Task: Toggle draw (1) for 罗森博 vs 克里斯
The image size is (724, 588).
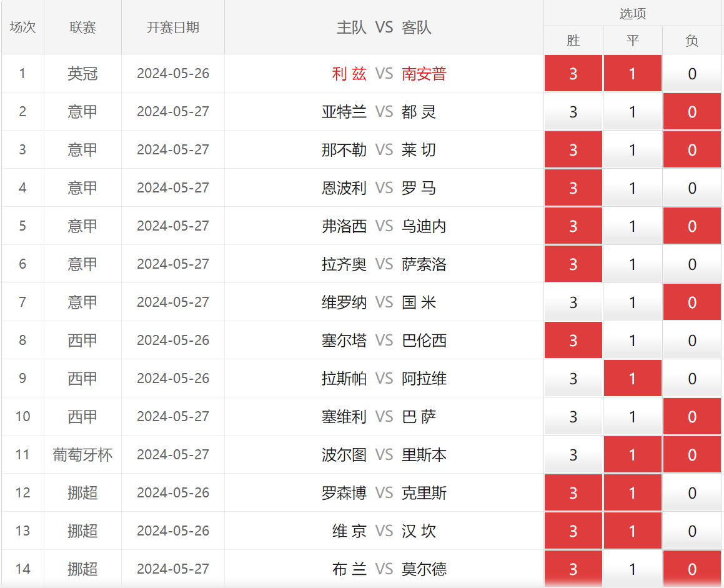Action: (x=633, y=493)
